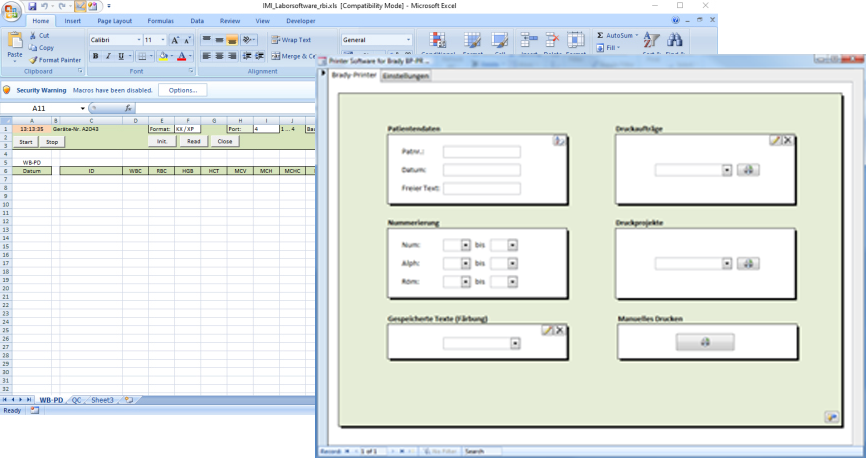Click the print icon in Druckprojekte
The image size is (867, 458).
click(x=749, y=263)
